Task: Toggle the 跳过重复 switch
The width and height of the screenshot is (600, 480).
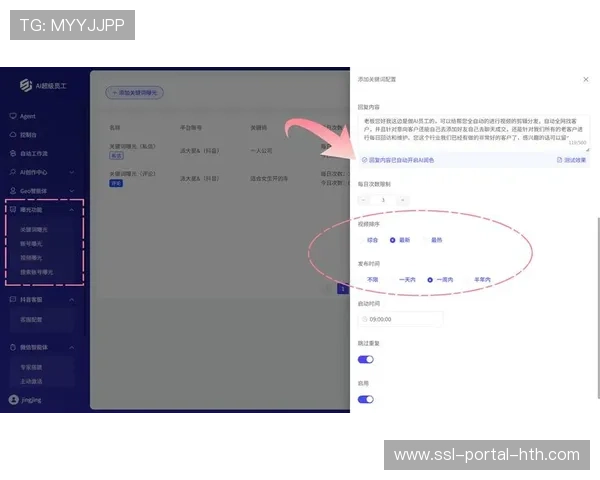Action: [365, 359]
